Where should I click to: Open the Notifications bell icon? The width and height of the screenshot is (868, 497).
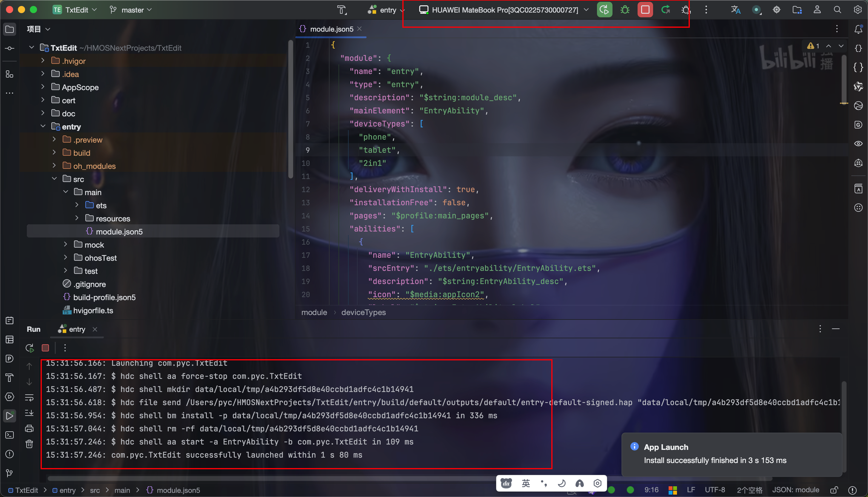tap(858, 29)
